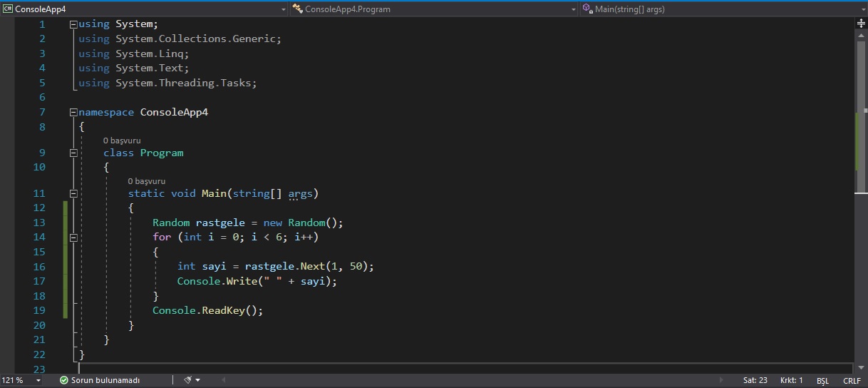Image resolution: width=868 pixels, height=388 pixels.
Task: Click line number 20 in the gutter
Action: click(x=39, y=325)
